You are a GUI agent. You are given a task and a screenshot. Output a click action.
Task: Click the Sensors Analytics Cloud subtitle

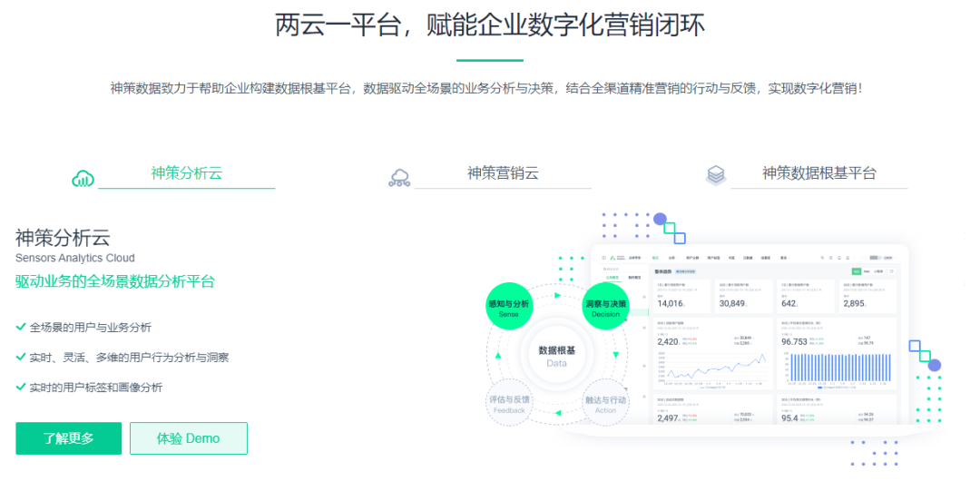click(x=75, y=258)
